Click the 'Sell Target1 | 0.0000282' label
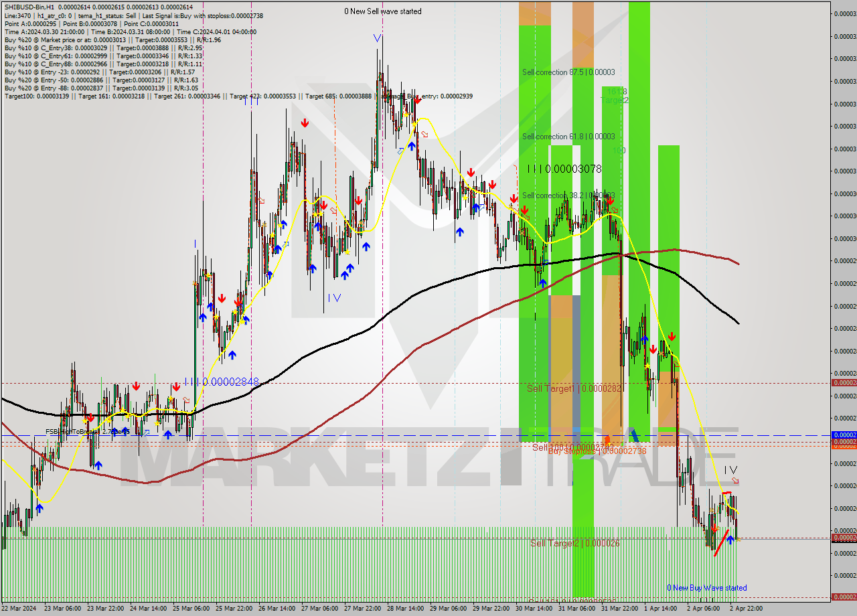 (574, 388)
